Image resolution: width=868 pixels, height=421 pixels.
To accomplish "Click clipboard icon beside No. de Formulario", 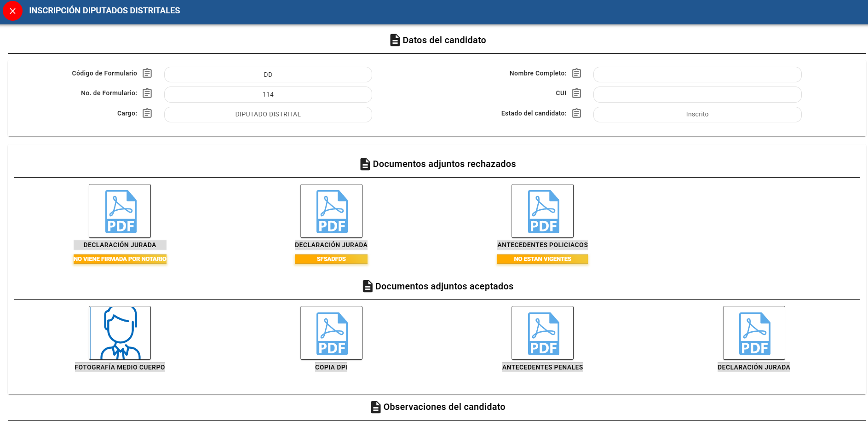I will point(147,93).
